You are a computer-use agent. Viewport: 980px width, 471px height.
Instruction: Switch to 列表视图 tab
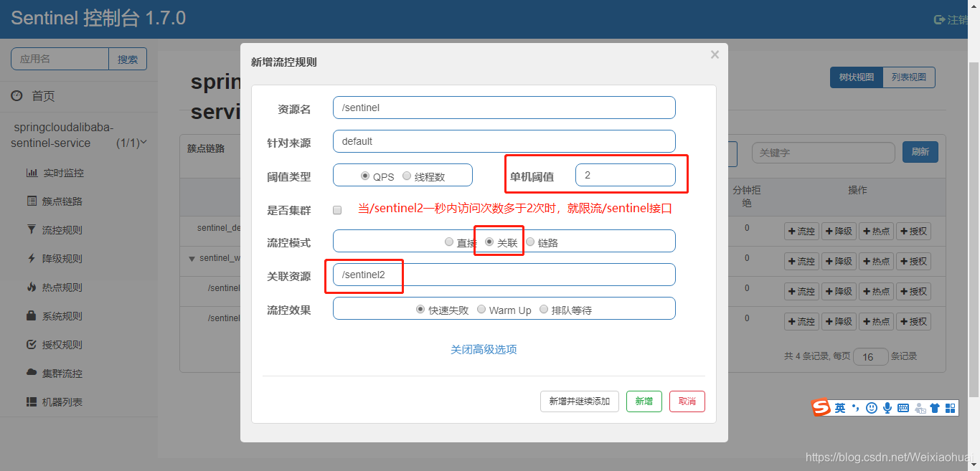click(x=909, y=77)
